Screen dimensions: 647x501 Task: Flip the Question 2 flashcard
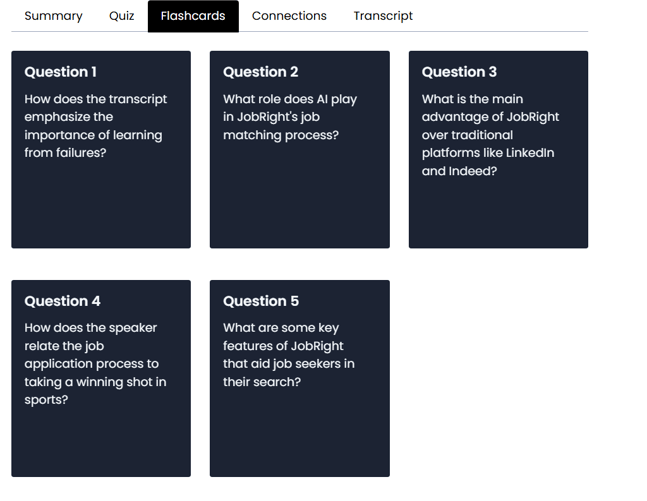pos(300,149)
